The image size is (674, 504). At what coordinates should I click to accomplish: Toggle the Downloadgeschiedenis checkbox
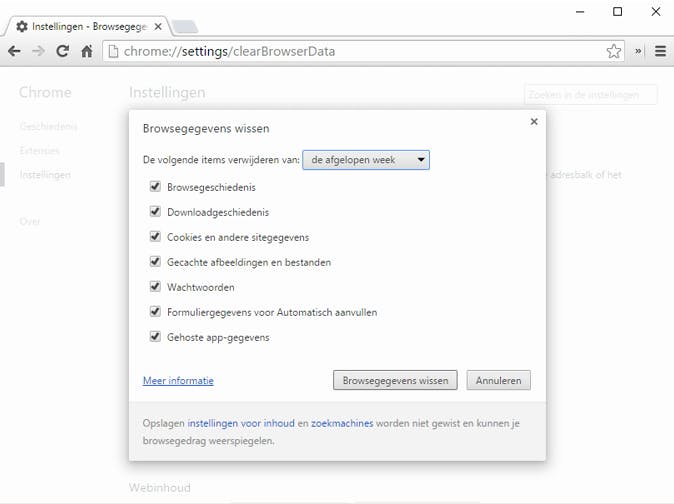coord(155,212)
